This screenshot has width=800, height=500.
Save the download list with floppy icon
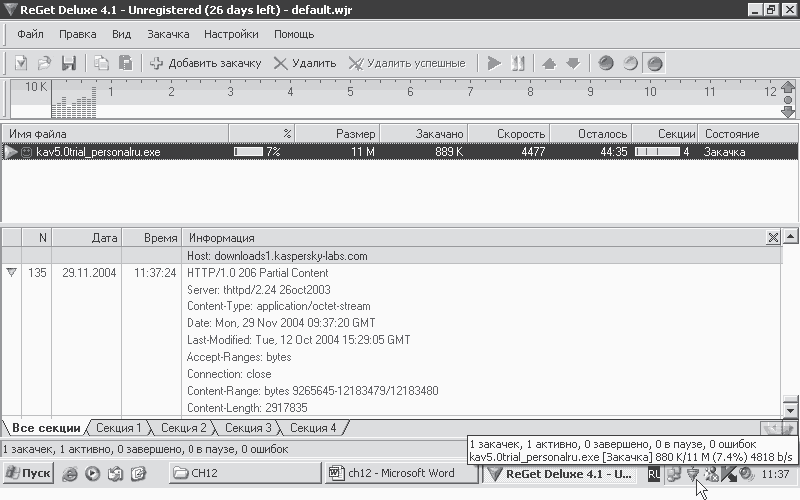(x=69, y=63)
